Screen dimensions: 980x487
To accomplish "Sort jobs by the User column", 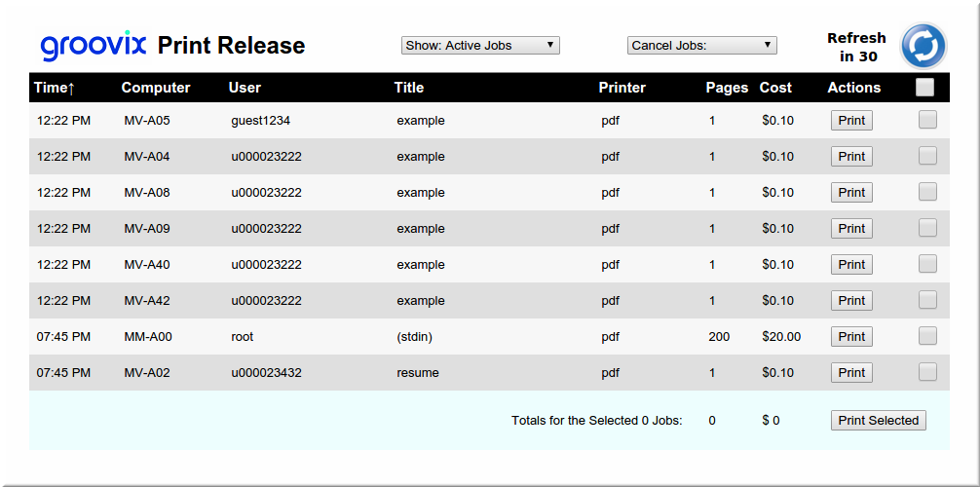I will tap(245, 88).
